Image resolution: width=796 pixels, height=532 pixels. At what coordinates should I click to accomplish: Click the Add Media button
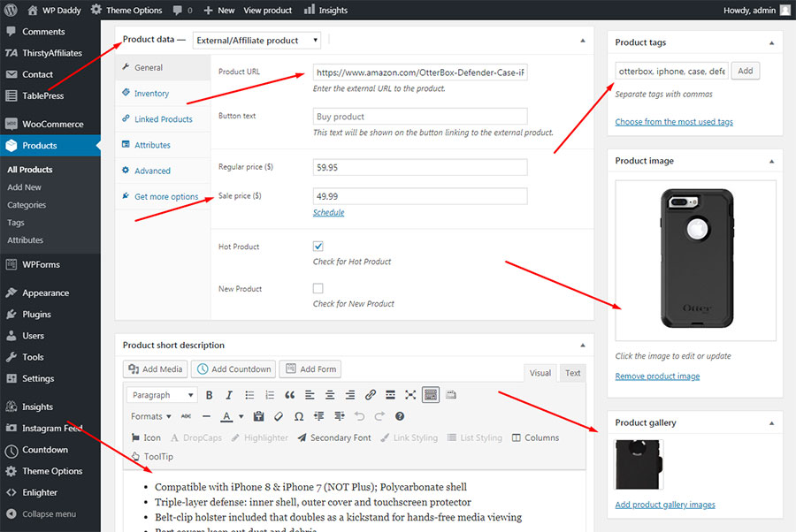point(156,369)
